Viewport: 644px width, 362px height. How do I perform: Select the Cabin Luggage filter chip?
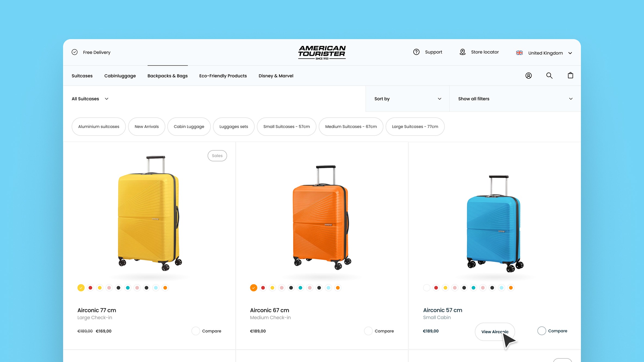tap(189, 127)
